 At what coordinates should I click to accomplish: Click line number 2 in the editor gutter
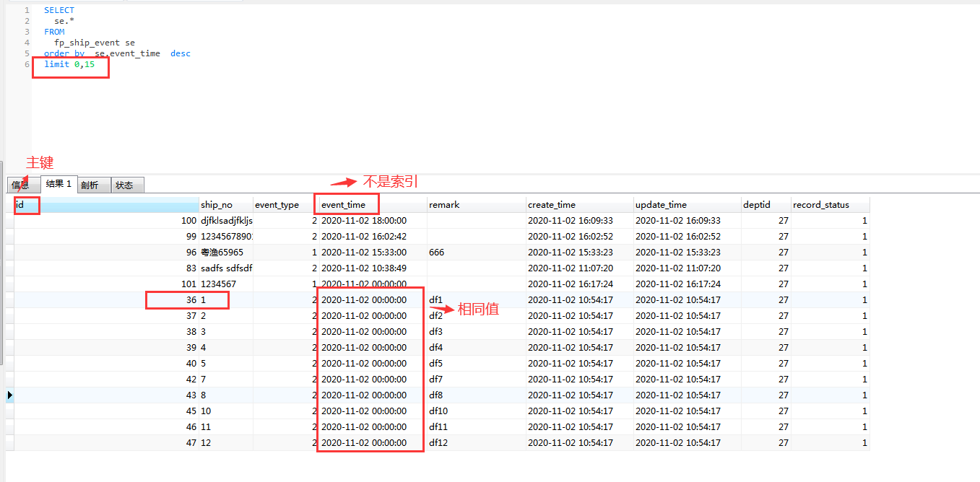[x=27, y=21]
